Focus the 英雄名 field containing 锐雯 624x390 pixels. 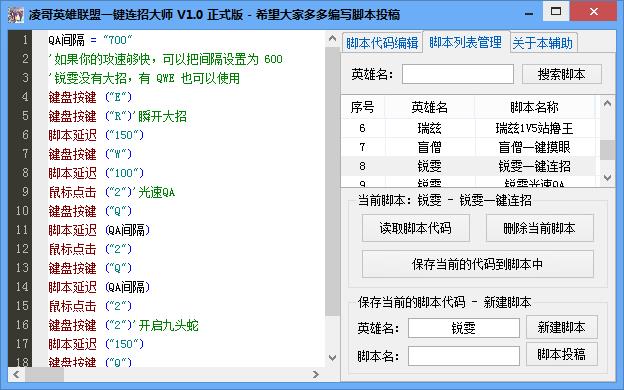point(464,328)
